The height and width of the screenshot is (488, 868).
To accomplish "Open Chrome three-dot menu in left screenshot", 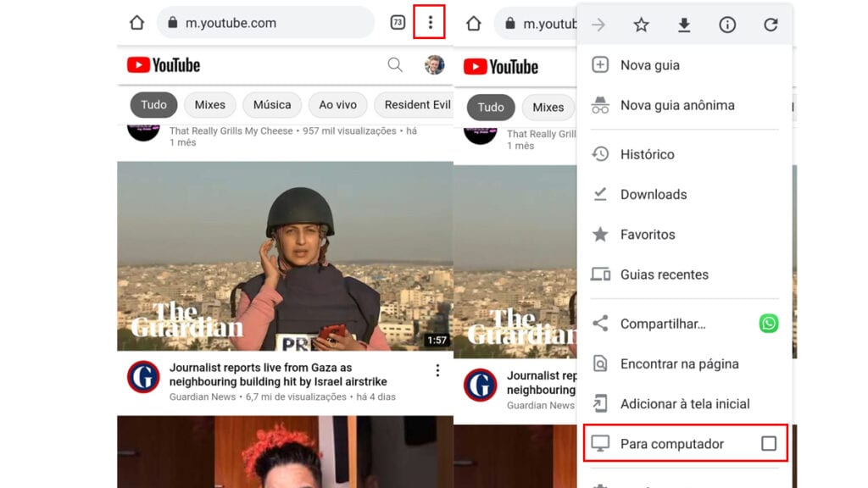I will (430, 23).
